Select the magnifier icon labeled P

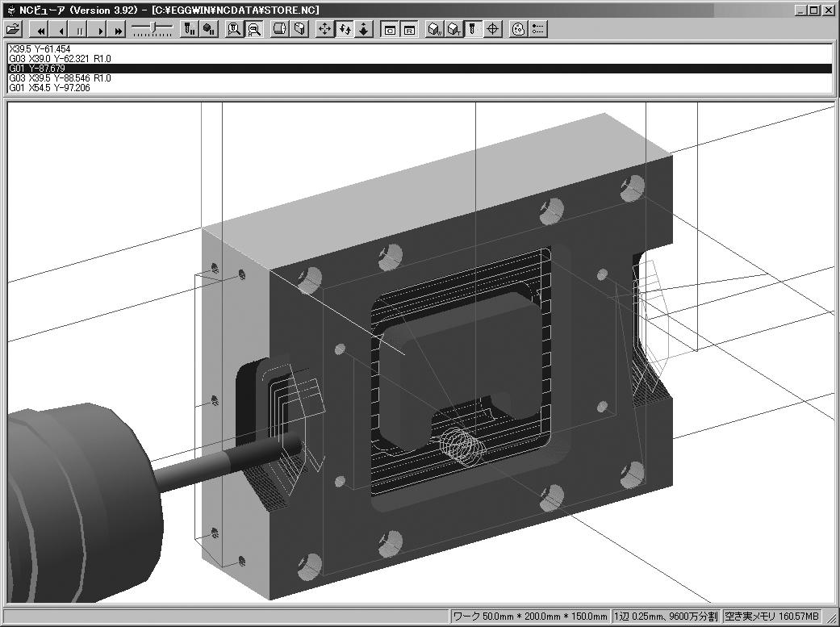click(253, 29)
